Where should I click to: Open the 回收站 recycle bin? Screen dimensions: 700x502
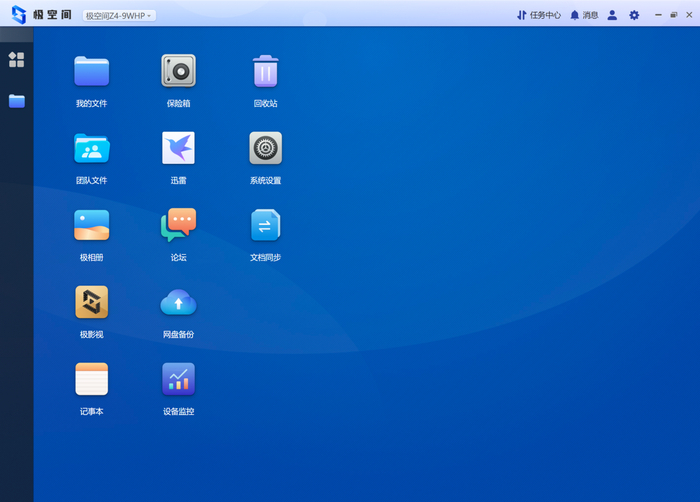point(265,72)
